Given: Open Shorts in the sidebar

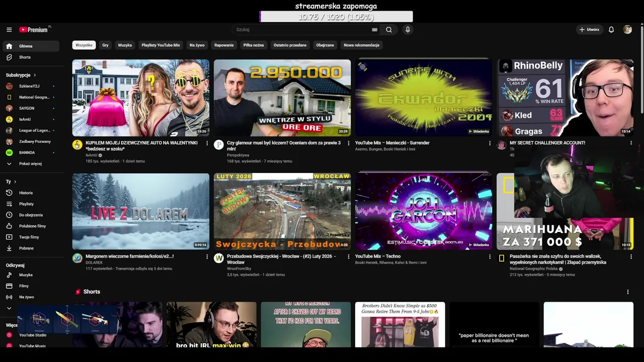Looking at the screenshot, I should [31, 57].
